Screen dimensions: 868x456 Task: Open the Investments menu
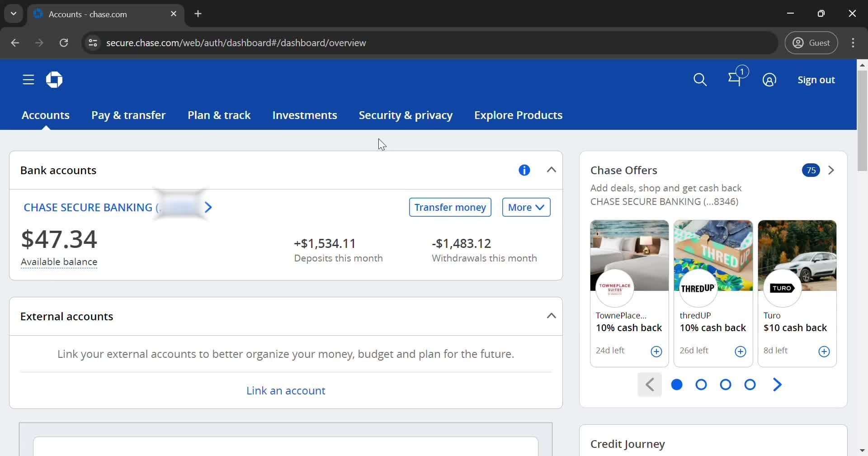304,115
